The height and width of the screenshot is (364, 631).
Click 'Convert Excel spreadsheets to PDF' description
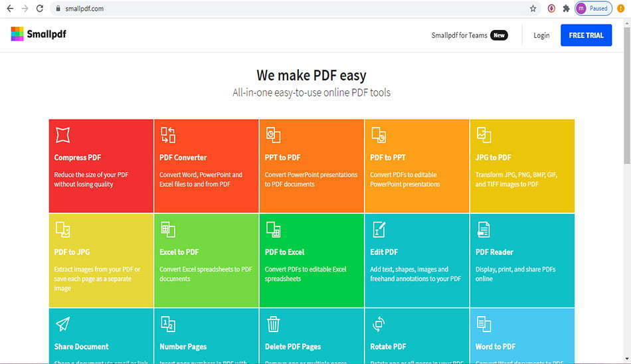point(206,274)
